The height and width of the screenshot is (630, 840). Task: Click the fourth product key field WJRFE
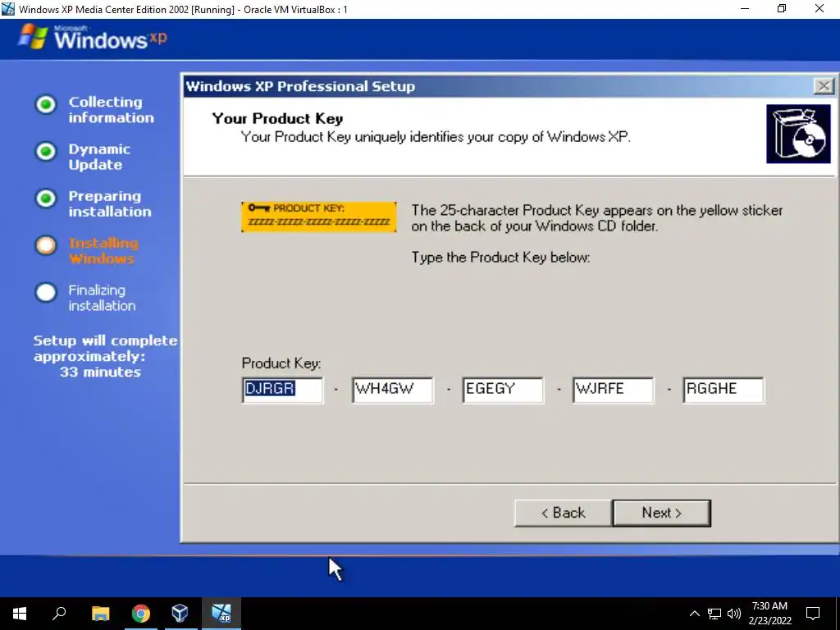click(614, 390)
